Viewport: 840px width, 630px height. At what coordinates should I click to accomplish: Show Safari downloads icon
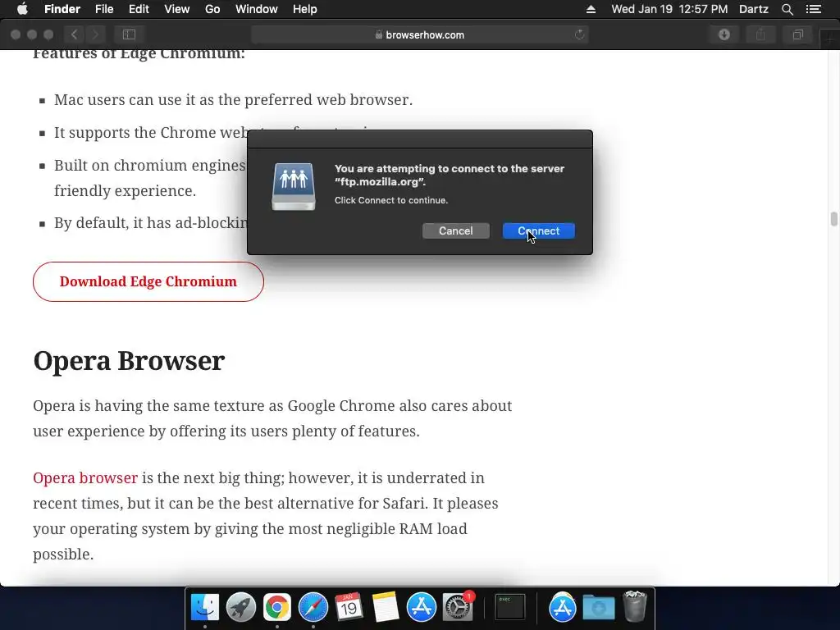click(724, 34)
